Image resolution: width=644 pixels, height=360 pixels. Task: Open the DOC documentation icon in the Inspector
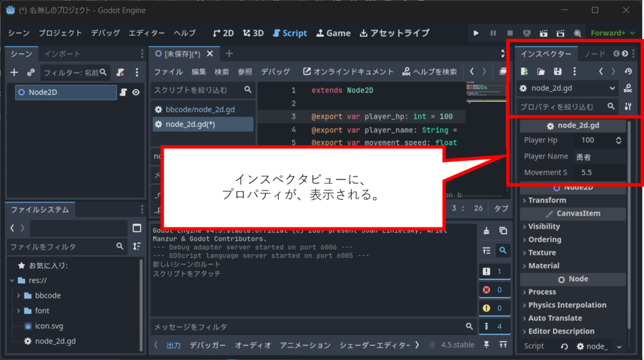click(x=628, y=89)
